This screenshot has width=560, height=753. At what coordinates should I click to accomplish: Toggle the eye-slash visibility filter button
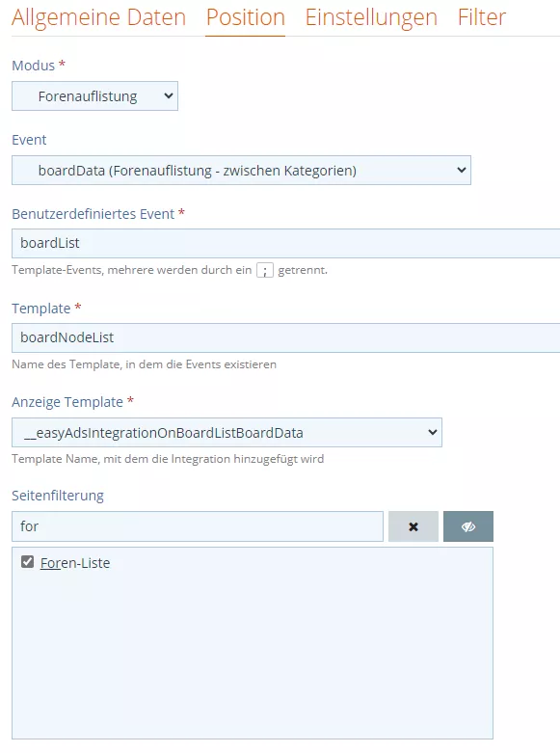[x=467, y=526]
